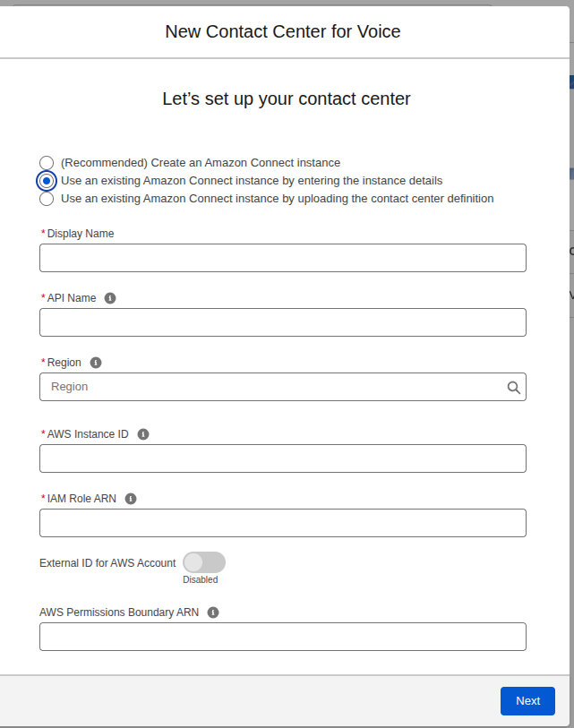The image size is (574, 728).
Task: Focus the Display Name text field
Action: click(x=282, y=258)
